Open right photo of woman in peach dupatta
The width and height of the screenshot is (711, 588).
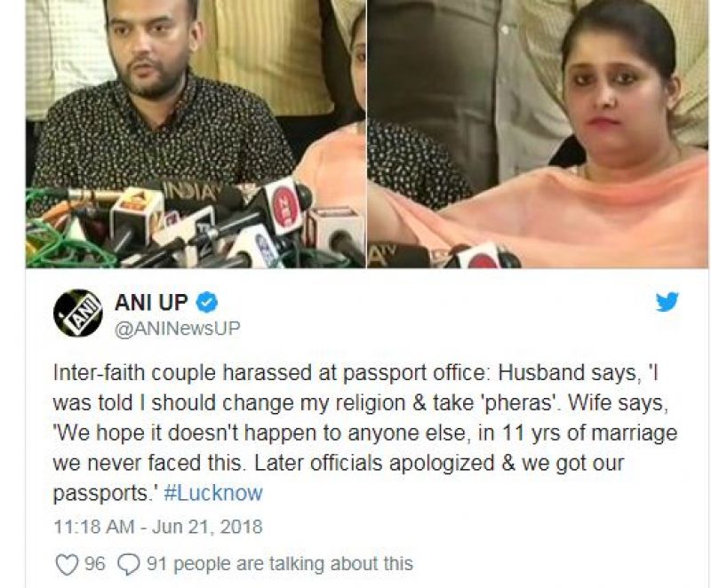pyautogui.click(x=538, y=133)
